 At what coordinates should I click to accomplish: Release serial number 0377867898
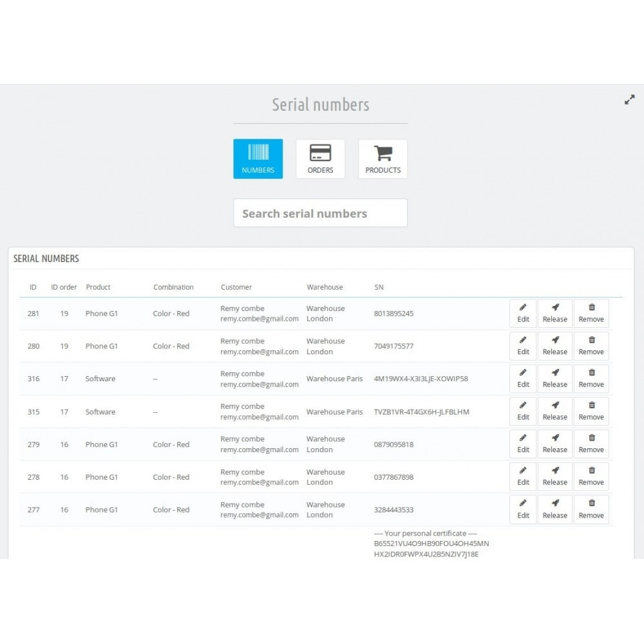click(x=555, y=477)
